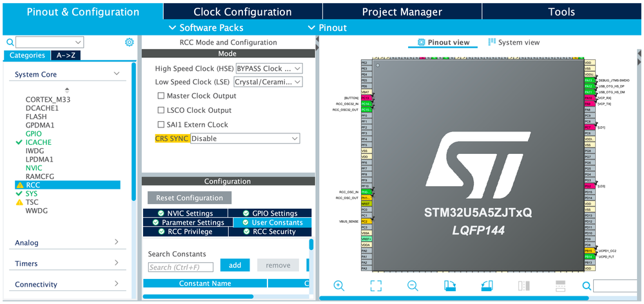Click the Pinout view chip icon

point(421,43)
